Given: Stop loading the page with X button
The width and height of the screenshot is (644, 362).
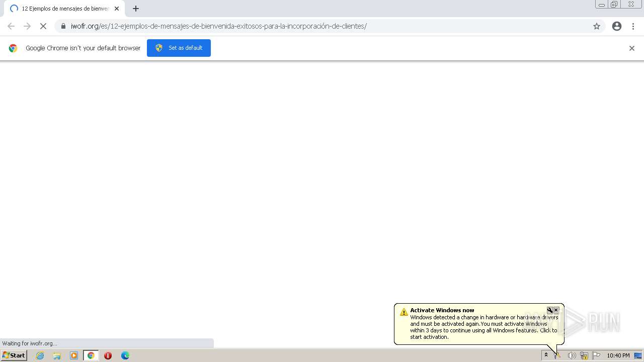Looking at the screenshot, I should tap(43, 26).
